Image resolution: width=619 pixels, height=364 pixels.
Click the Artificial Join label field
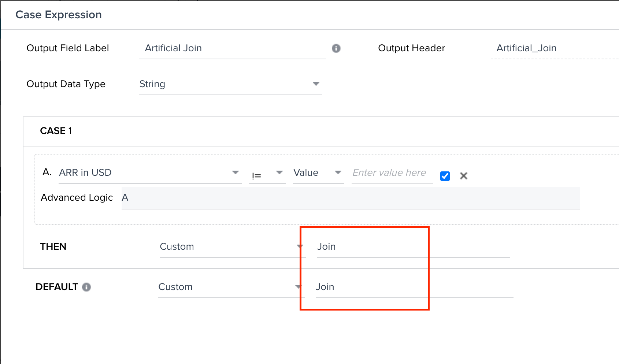[x=233, y=48]
